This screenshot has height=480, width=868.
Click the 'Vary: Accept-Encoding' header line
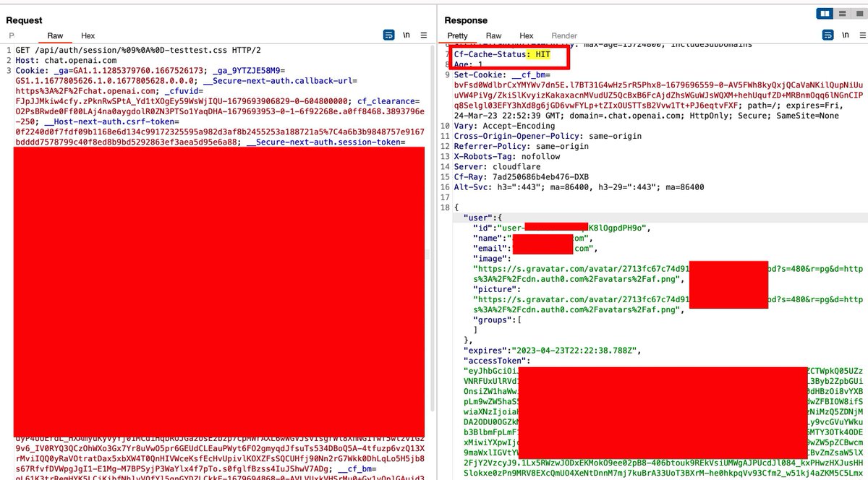click(x=506, y=126)
